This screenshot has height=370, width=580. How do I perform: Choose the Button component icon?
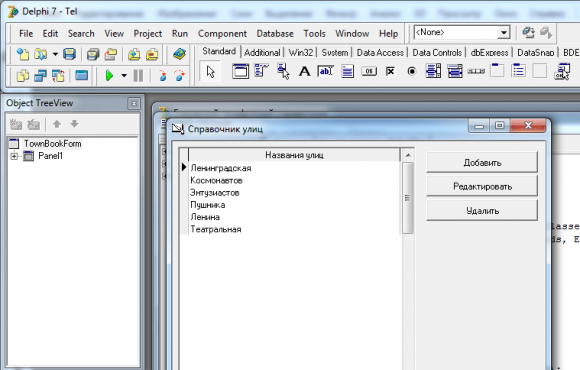pyautogui.click(x=369, y=71)
